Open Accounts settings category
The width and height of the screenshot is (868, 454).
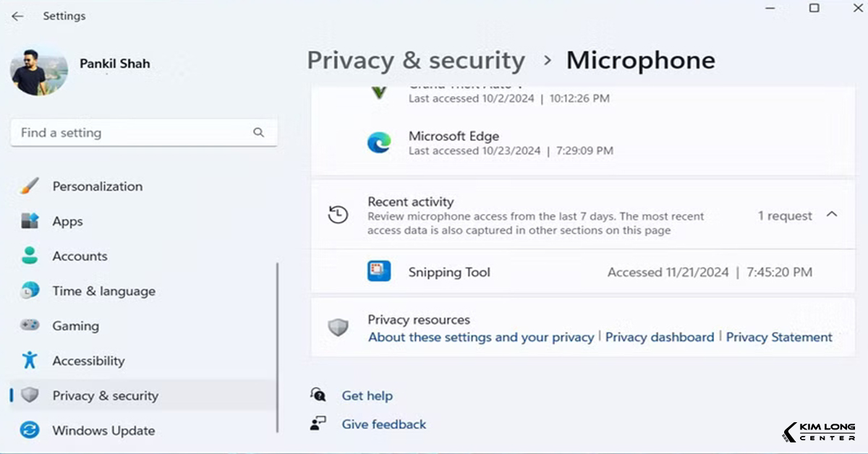click(80, 257)
